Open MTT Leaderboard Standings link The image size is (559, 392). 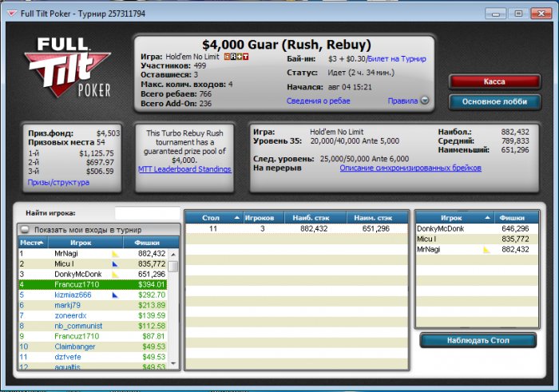(184, 169)
